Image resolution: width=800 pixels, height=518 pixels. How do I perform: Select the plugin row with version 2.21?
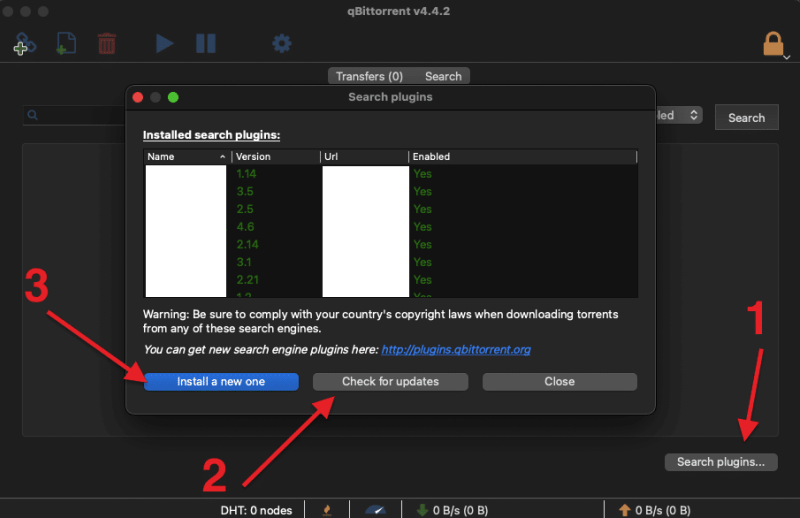(x=390, y=280)
